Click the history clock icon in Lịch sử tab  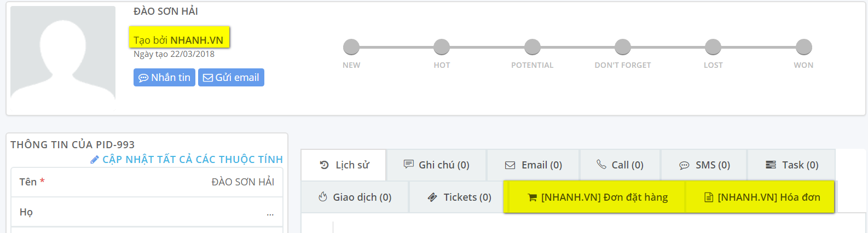pos(324,165)
